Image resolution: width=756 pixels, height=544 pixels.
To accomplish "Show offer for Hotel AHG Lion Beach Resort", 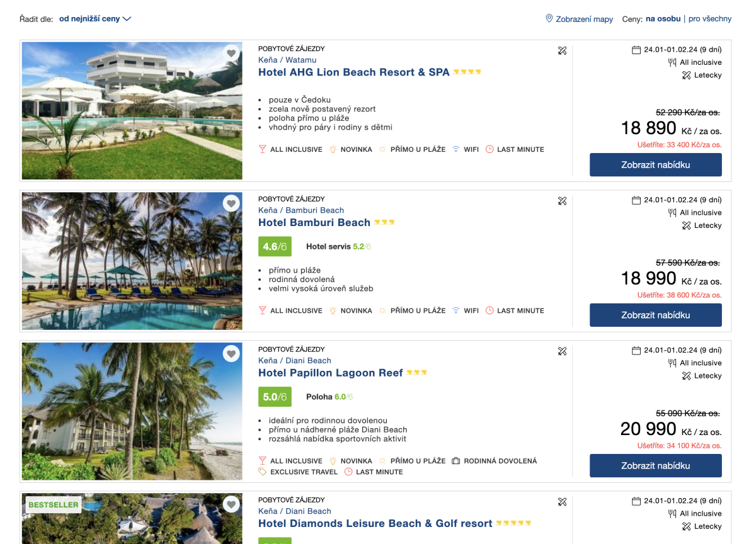I will click(x=655, y=165).
